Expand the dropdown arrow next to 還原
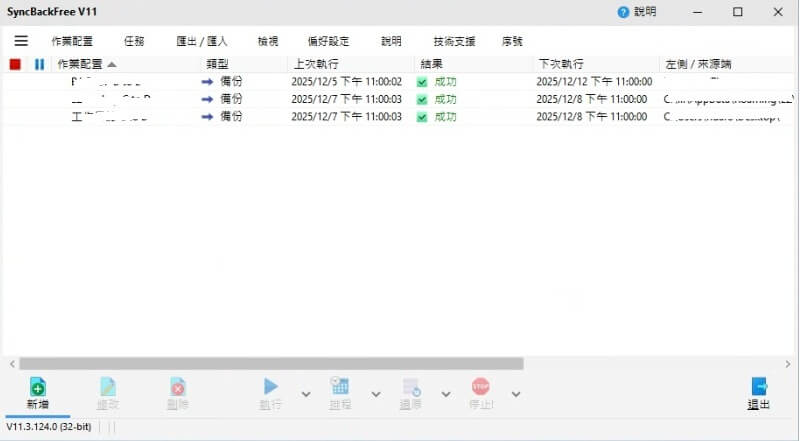This screenshot has width=801, height=441. click(x=444, y=393)
